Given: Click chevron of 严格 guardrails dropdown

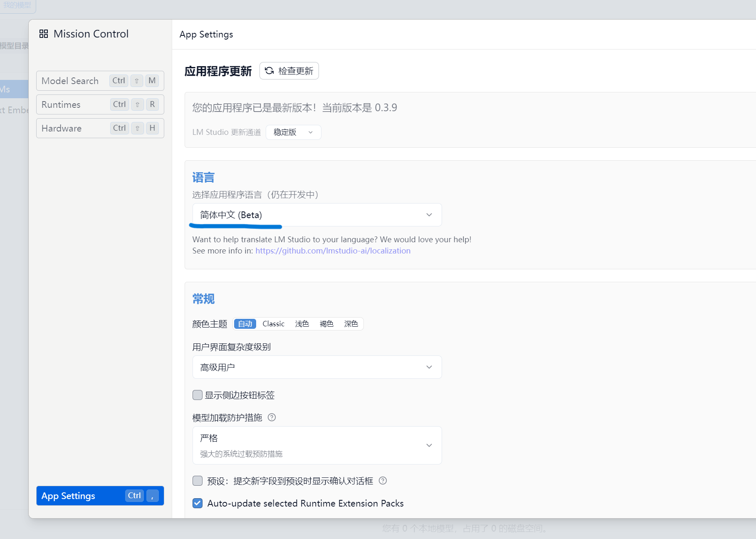Looking at the screenshot, I should tap(429, 445).
